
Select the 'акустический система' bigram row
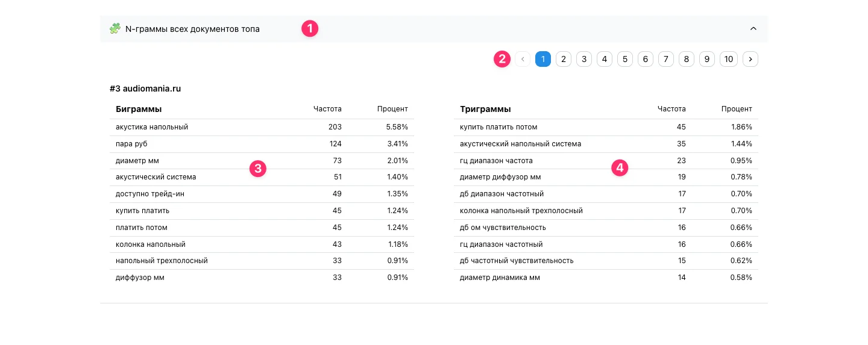click(x=262, y=177)
